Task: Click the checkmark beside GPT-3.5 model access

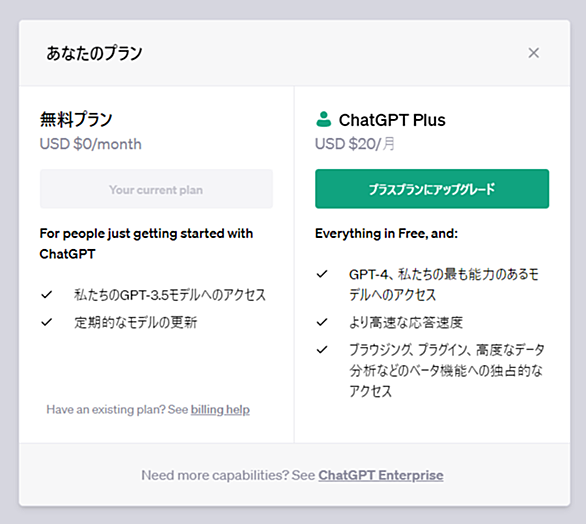Action: pos(46,295)
